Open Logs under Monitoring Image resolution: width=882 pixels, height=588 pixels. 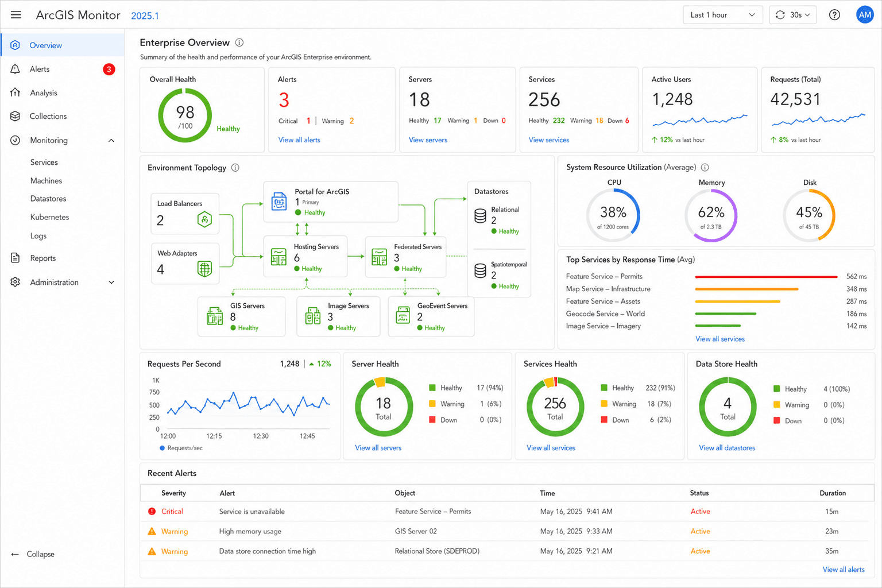38,236
